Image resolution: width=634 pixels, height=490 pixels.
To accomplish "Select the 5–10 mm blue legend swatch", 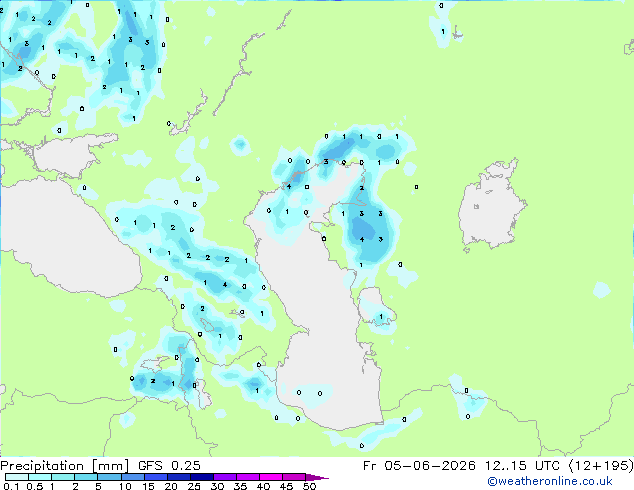I will [x=109, y=477].
